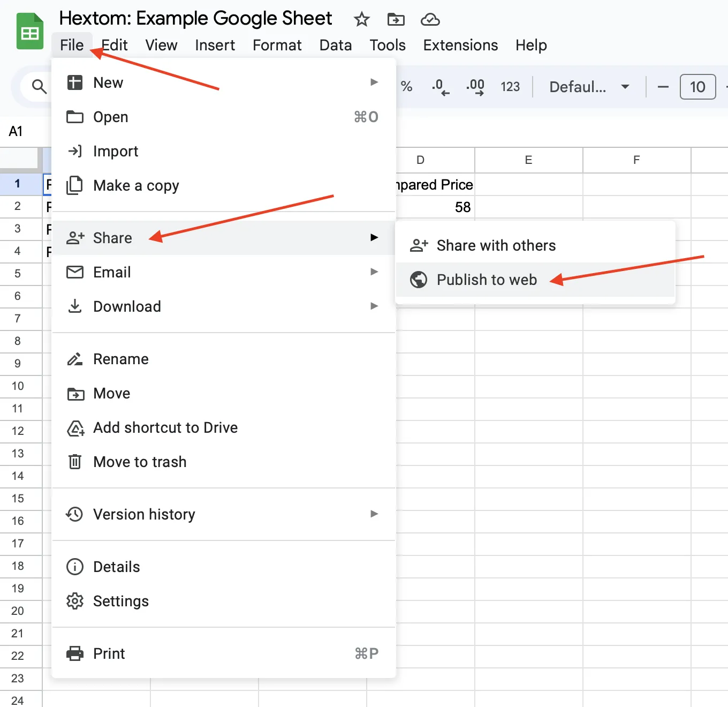Check the cloud document status icon
The width and height of the screenshot is (728, 707).
tap(430, 20)
